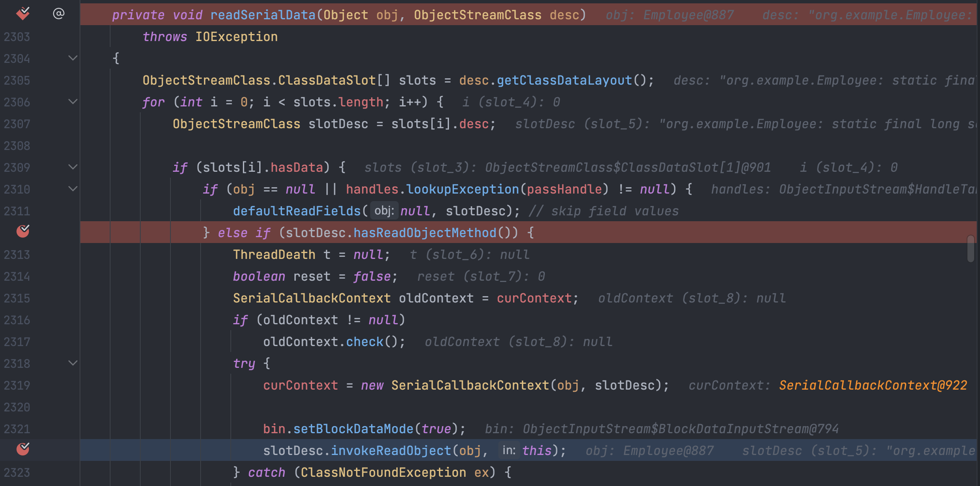Click line number 2308 on the empty line
980x486 pixels.
pos(17,146)
